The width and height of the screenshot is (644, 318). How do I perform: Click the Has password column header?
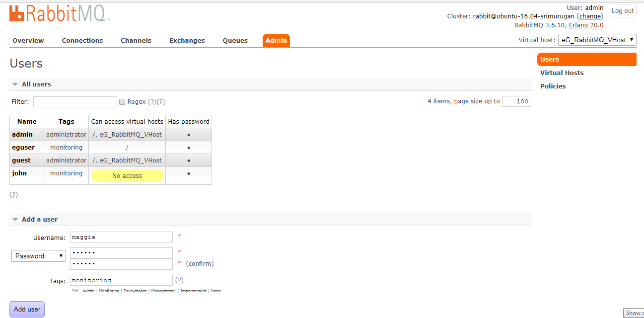189,122
